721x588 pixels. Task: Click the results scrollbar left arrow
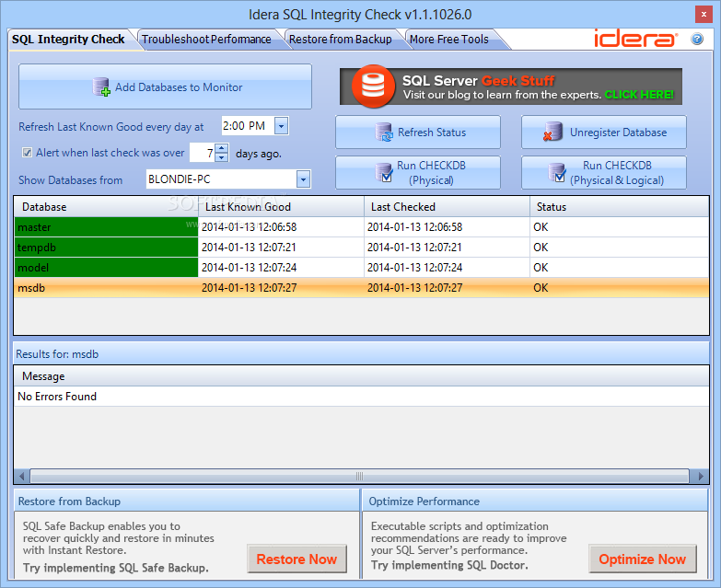(21, 476)
